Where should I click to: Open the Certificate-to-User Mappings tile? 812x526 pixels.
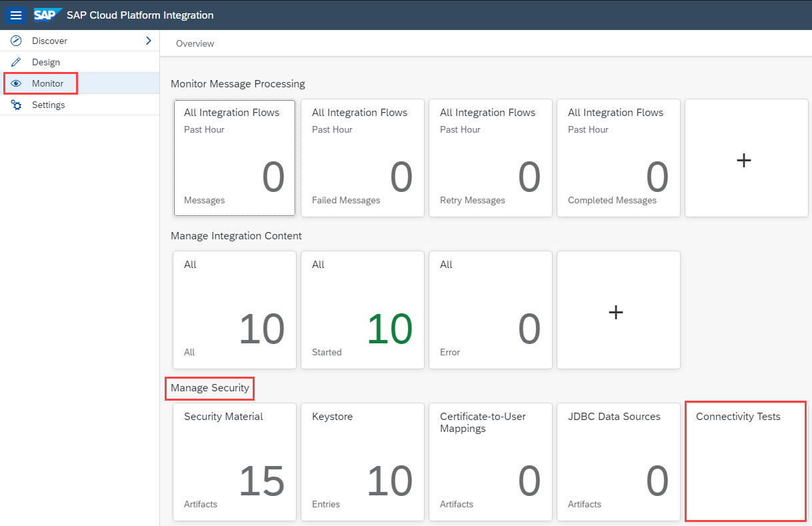490,461
